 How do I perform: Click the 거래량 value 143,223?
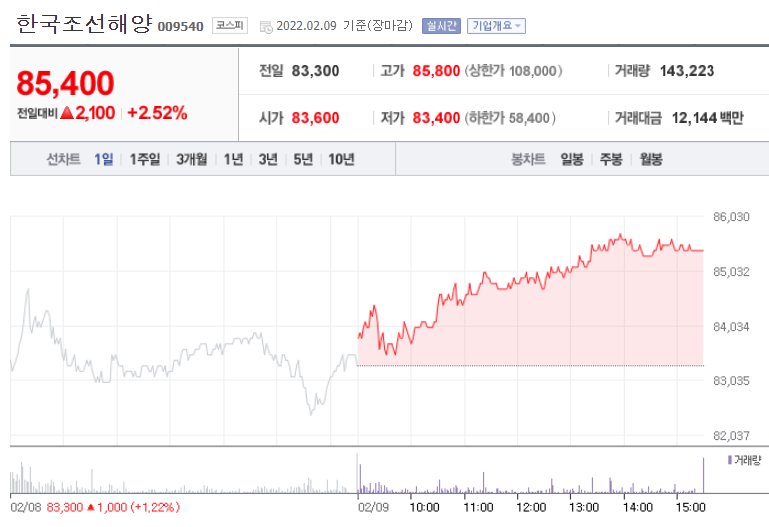pos(687,71)
